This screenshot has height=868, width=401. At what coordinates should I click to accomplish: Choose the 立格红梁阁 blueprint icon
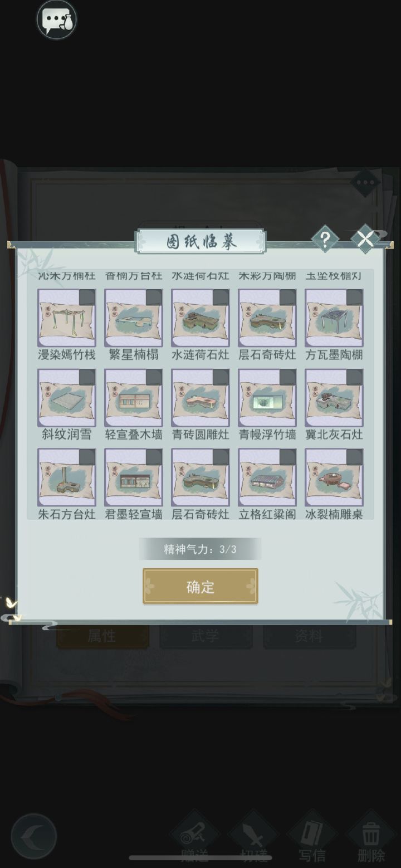[267, 477]
